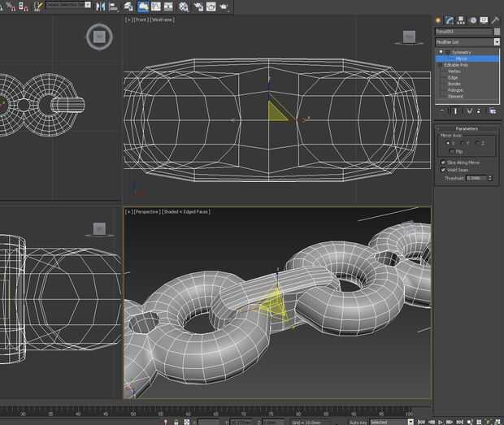Select Mirror sub-object in modifier stack

click(x=461, y=59)
